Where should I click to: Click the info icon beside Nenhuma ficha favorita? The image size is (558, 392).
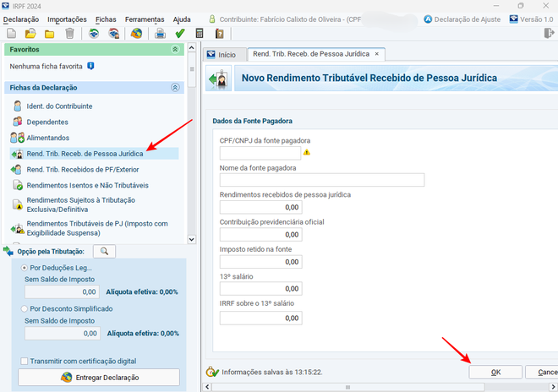click(90, 66)
